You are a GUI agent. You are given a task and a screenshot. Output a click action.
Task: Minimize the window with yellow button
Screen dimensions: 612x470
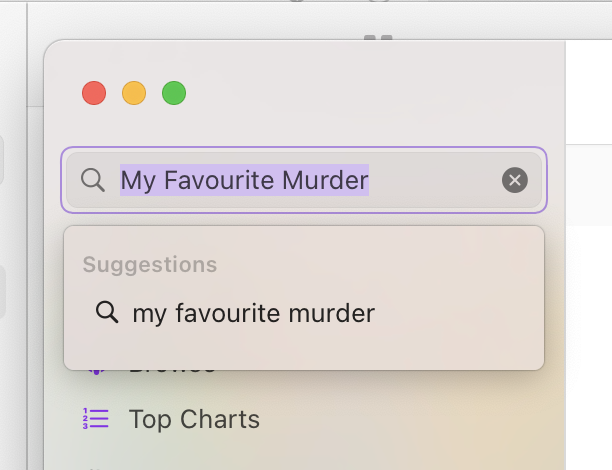(x=134, y=93)
